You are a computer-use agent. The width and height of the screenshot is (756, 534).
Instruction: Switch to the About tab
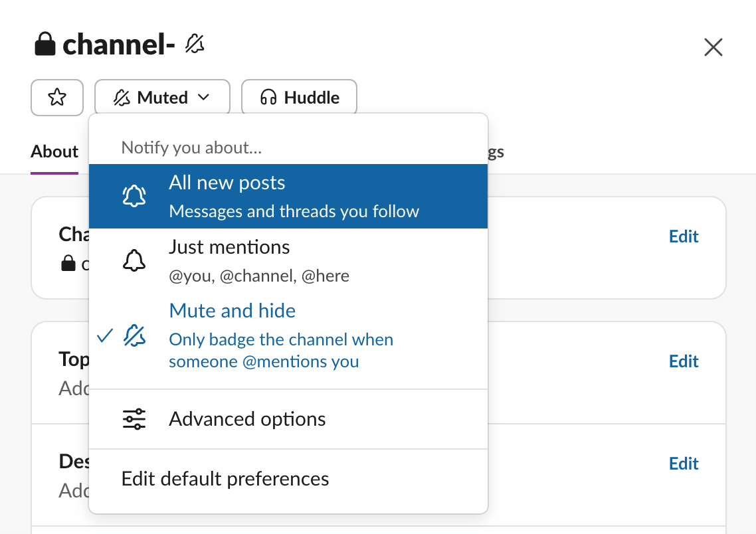pos(54,151)
